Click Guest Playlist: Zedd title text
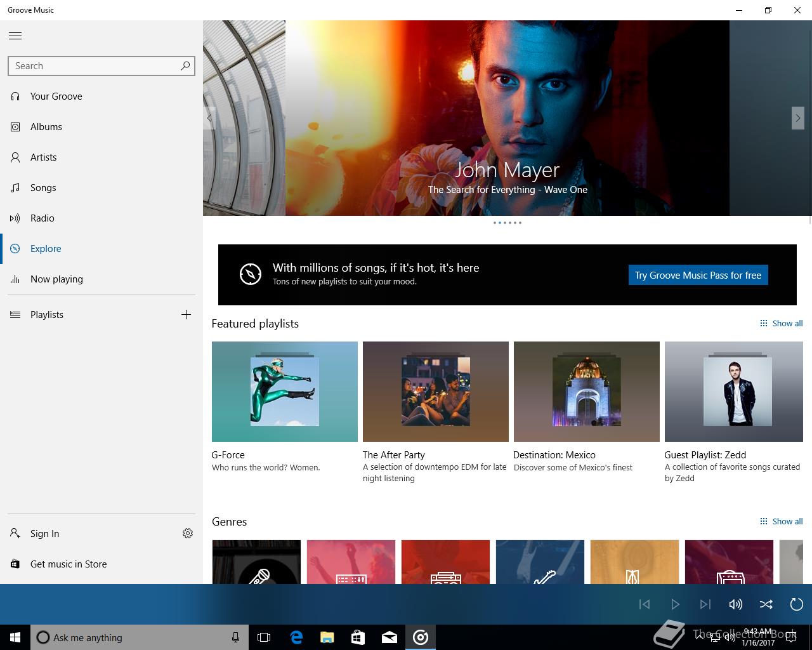Viewport: 812px width, 650px height. coord(705,455)
